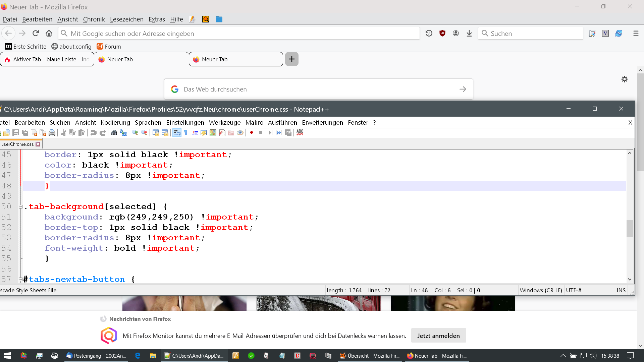Open the about:config bookmark

tap(71, 47)
